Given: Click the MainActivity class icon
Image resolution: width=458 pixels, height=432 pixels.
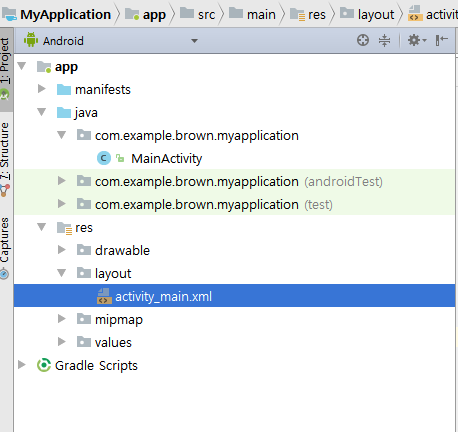Looking at the screenshot, I should pyautogui.click(x=104, y=158).
